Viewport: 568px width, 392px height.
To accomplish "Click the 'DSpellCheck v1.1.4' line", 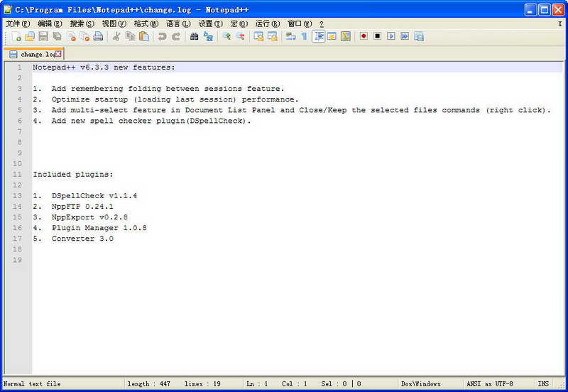I will click(x=84, y=195).
